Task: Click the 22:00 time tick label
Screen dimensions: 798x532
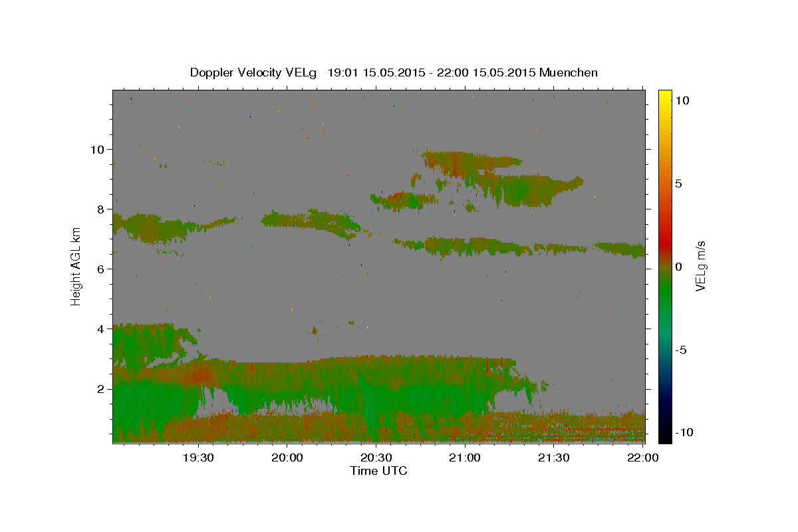Action: pyautogui.click(x=642, y=458)
